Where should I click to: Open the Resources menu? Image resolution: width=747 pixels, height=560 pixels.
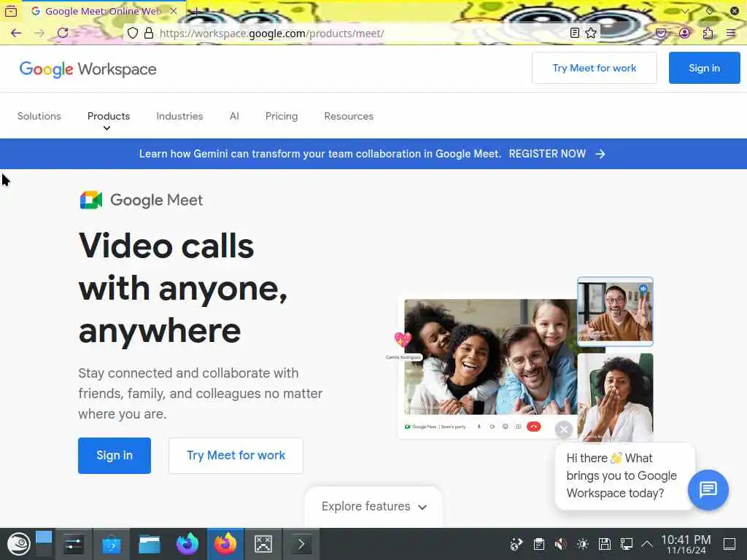[x=349, y=116]
